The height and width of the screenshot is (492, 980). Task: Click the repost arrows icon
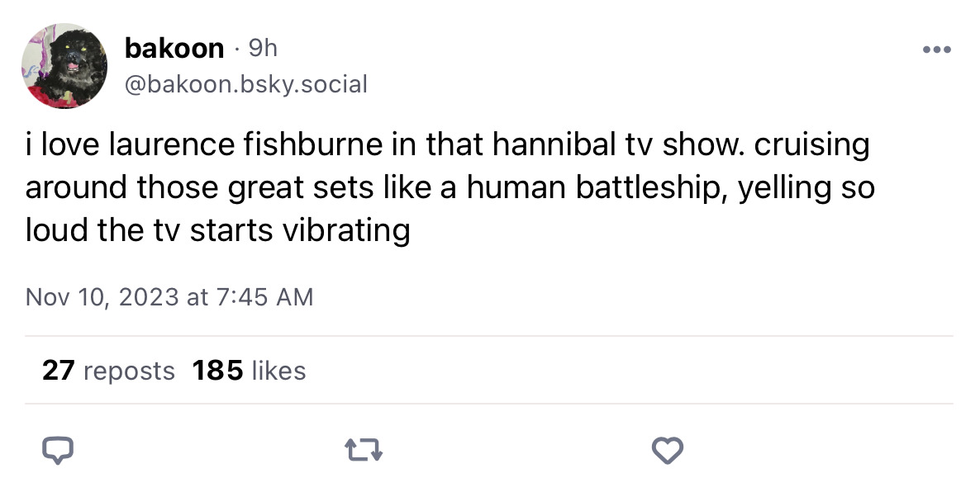[x=362, y=451]
